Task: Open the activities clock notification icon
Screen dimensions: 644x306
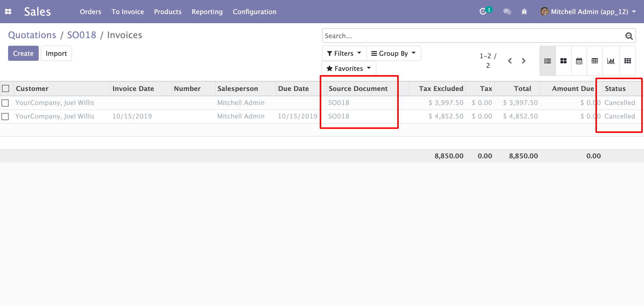Action: pos(483,12)
